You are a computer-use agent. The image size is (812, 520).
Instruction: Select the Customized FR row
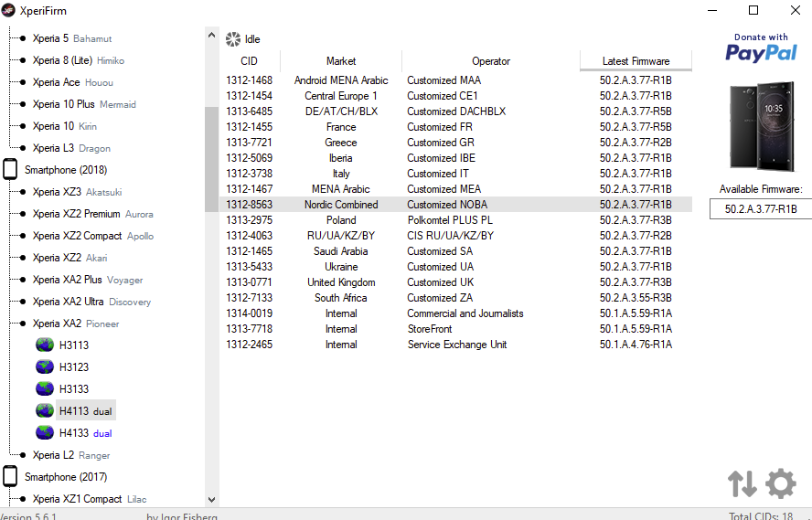point(455,127)
